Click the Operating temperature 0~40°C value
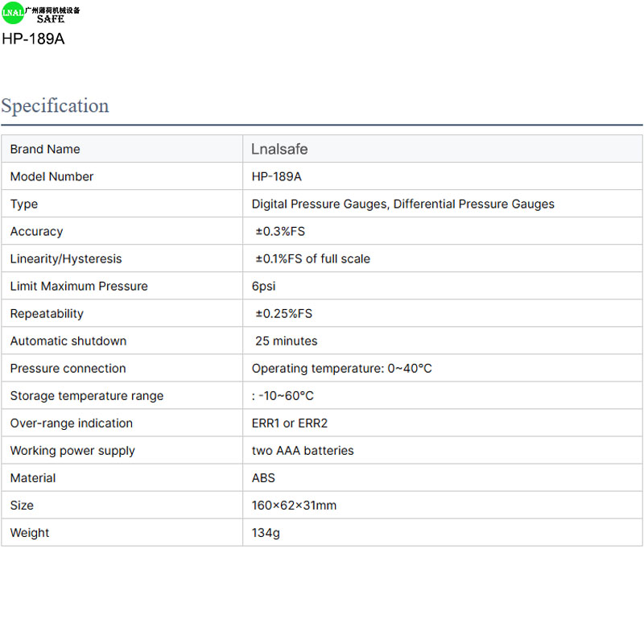644x644 pixels. click(341, 369)
